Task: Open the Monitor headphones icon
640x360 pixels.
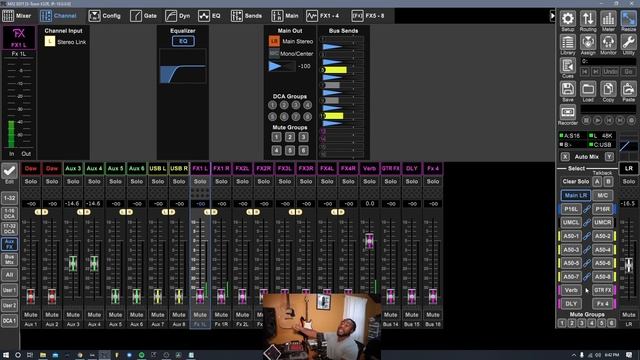Action: pos(608,42)
